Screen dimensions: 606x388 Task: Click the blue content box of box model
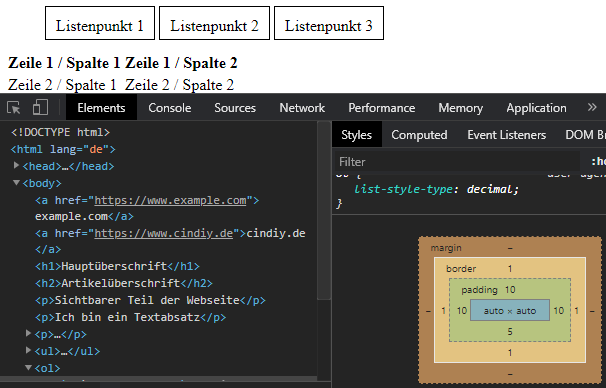(x=510, y=310)
